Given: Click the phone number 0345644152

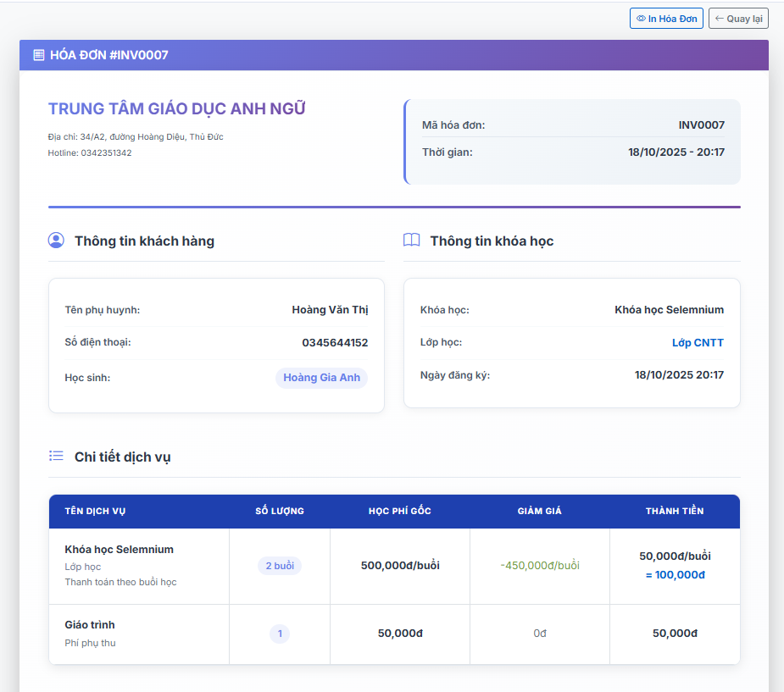Looking at the screenshot, I should [335, 343].
